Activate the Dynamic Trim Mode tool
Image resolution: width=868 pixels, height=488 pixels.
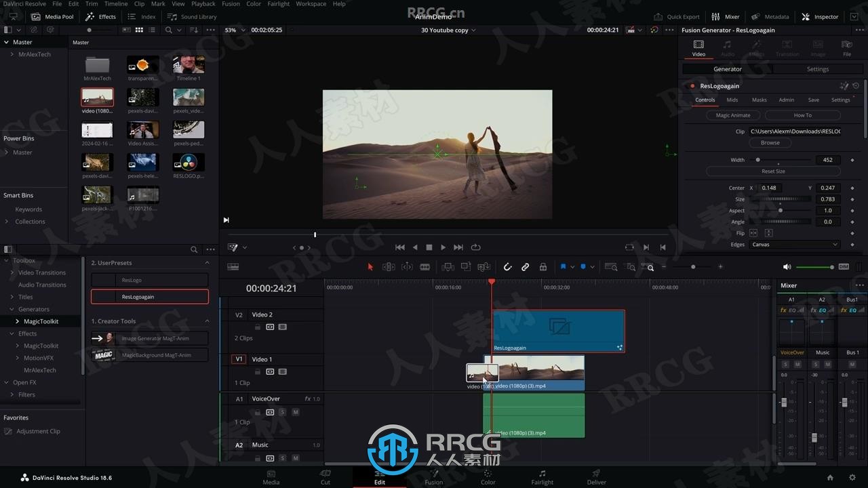[x=407, y=267]
